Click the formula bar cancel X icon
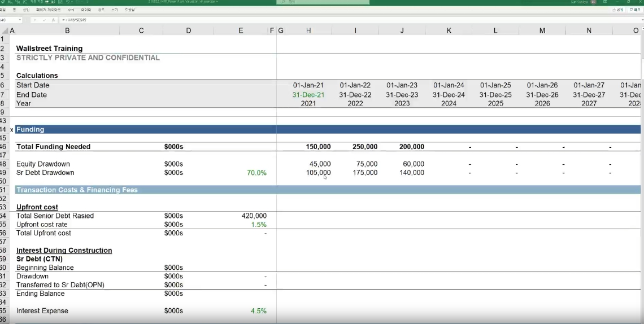 (x=35, y=20)
